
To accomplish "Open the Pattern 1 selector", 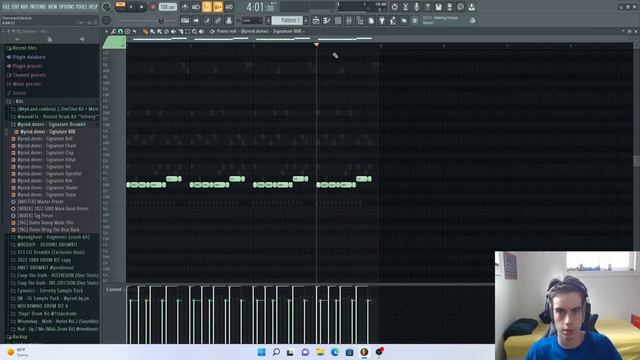I will (287, 20).
